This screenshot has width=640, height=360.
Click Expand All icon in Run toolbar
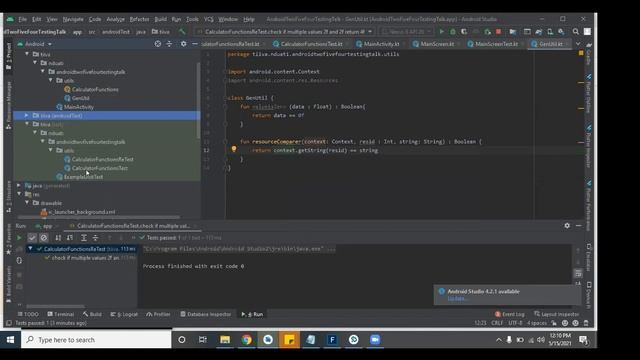coord(84,238)
